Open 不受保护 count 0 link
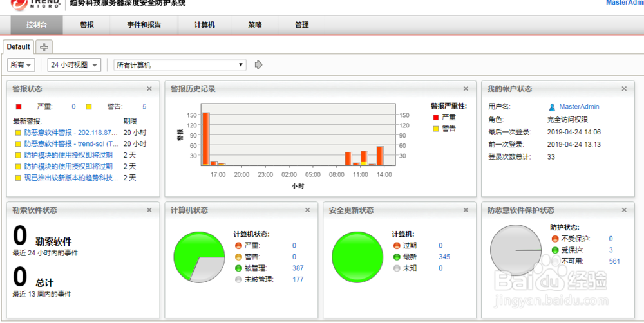644x323 pixels. coord(611,239)
